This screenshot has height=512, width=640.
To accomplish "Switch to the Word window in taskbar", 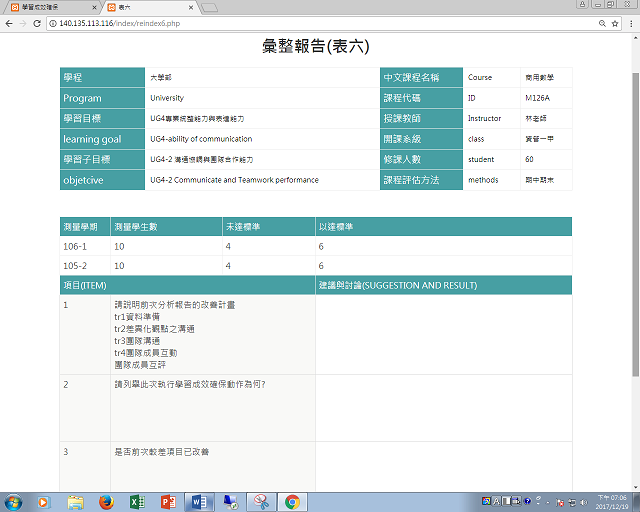I will (x=199, y=502).
